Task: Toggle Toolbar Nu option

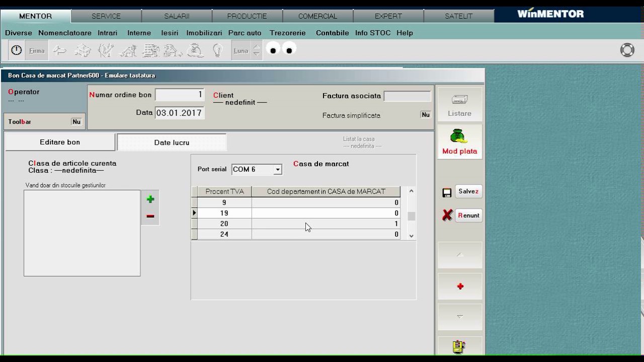Action: click(x=76, y=122)
